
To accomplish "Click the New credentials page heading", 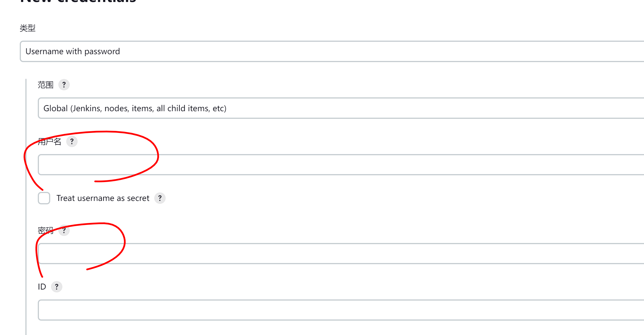I will click(x=78, y=1).
